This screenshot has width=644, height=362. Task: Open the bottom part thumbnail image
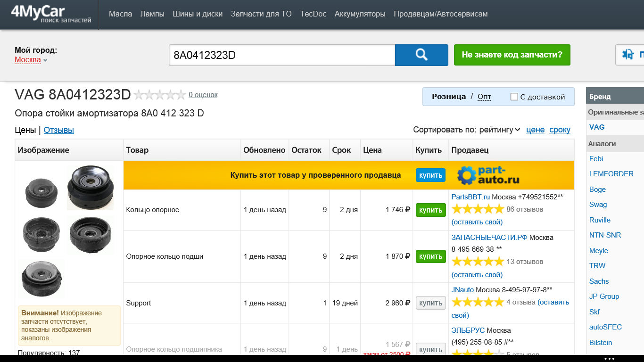(42, 278)
